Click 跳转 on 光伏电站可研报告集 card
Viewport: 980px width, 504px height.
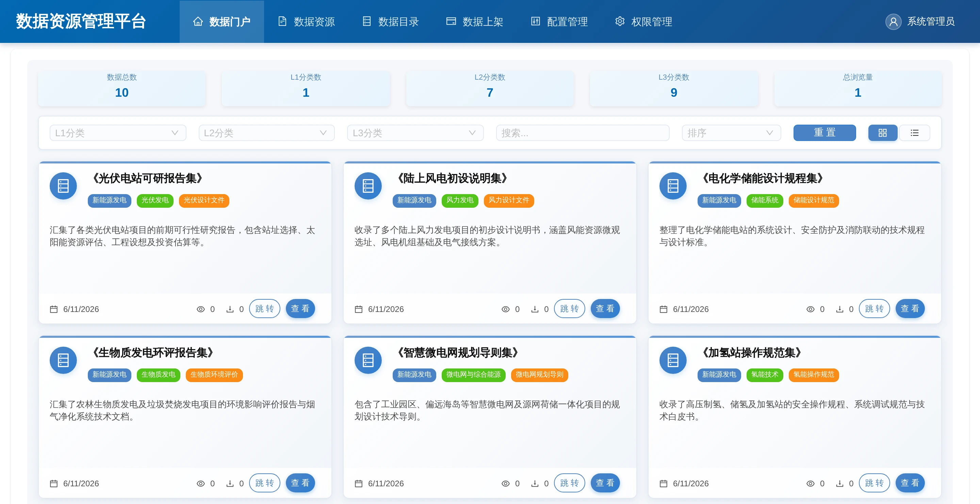tap(264, 308)
